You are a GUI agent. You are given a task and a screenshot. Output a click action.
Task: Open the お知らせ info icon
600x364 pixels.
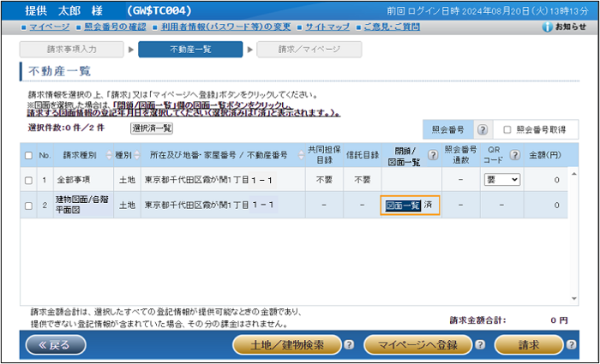548,27
